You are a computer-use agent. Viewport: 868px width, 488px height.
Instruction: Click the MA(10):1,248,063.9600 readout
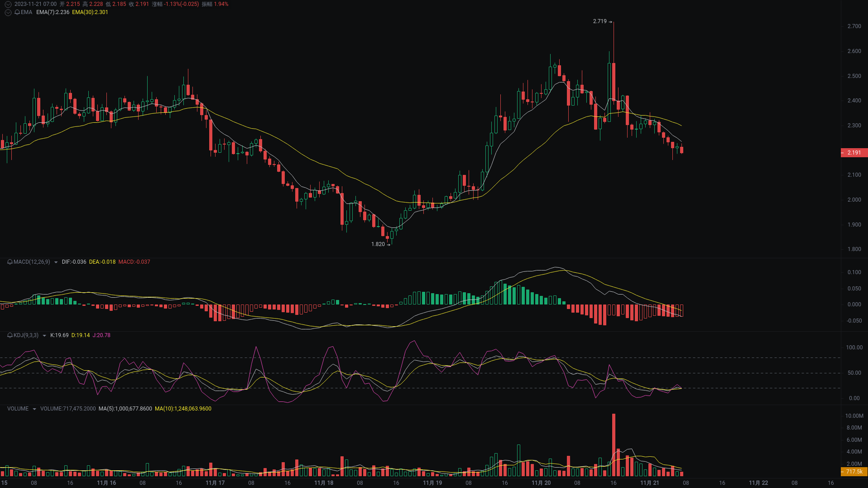tap(183, 409)
